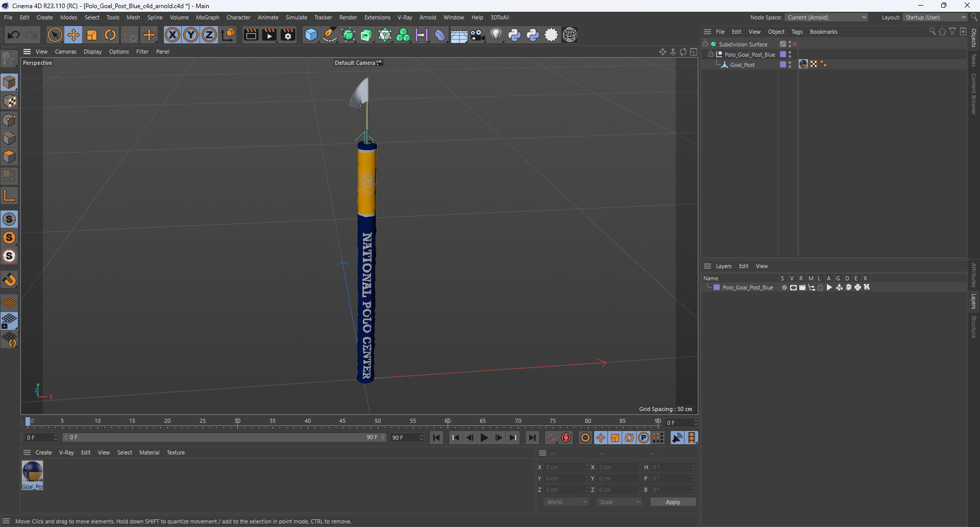Click the Coordinate System icon
The width and height of the screenshot is (980, 527).
coord(229,35)
